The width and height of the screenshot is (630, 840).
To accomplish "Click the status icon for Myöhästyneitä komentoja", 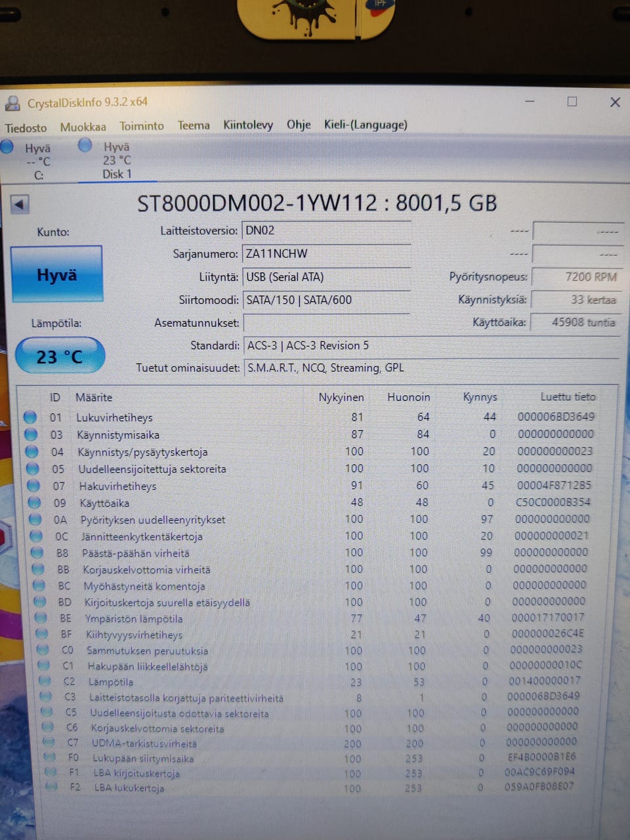I will click(x=39, y=585).
